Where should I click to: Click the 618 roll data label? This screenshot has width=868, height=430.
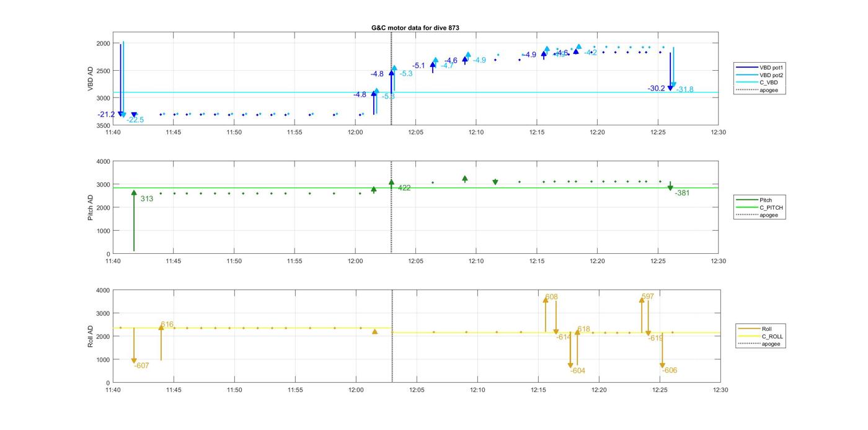coord(583,329)
